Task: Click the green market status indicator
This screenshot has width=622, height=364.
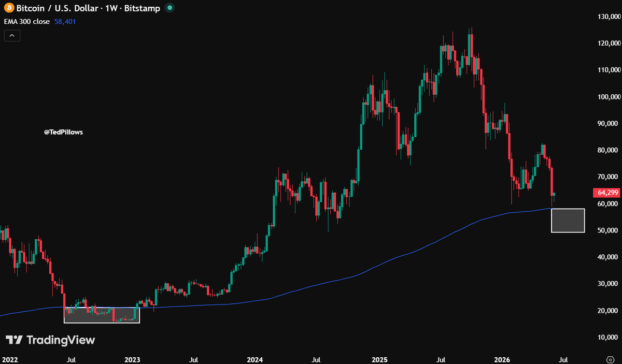Action: click(x=170, y=8)
